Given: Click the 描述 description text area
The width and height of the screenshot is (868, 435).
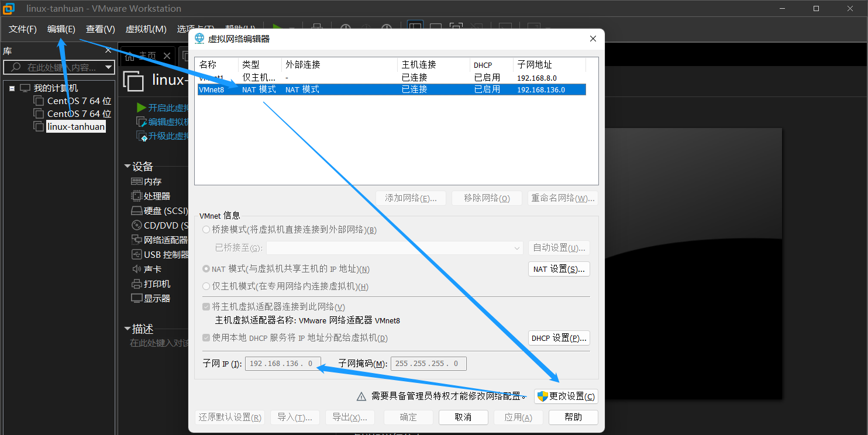Looking at the screenshot, I should (x=159, y=343).
